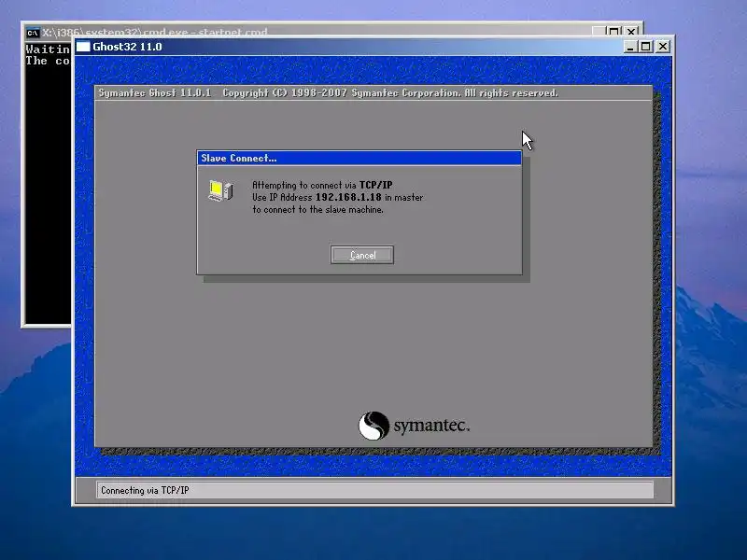Click 'The co' line in cmd window
This screenshot has width=747, height=560.
(48, 61)
